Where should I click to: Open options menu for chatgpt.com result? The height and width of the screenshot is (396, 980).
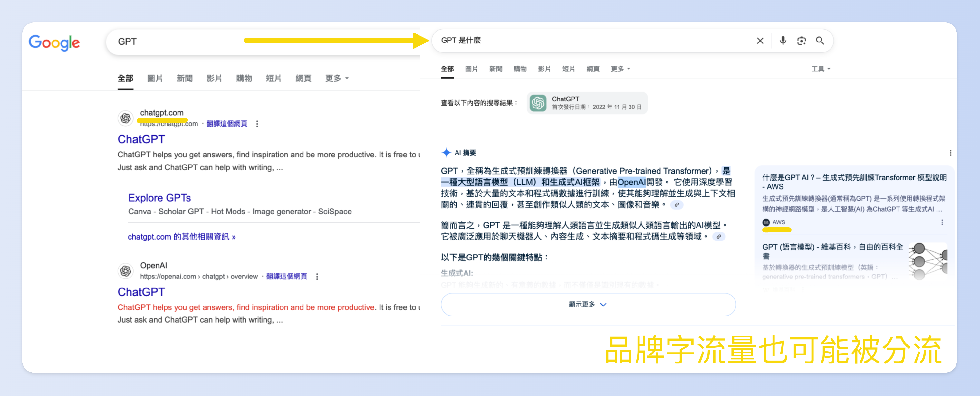coord(257,124)
